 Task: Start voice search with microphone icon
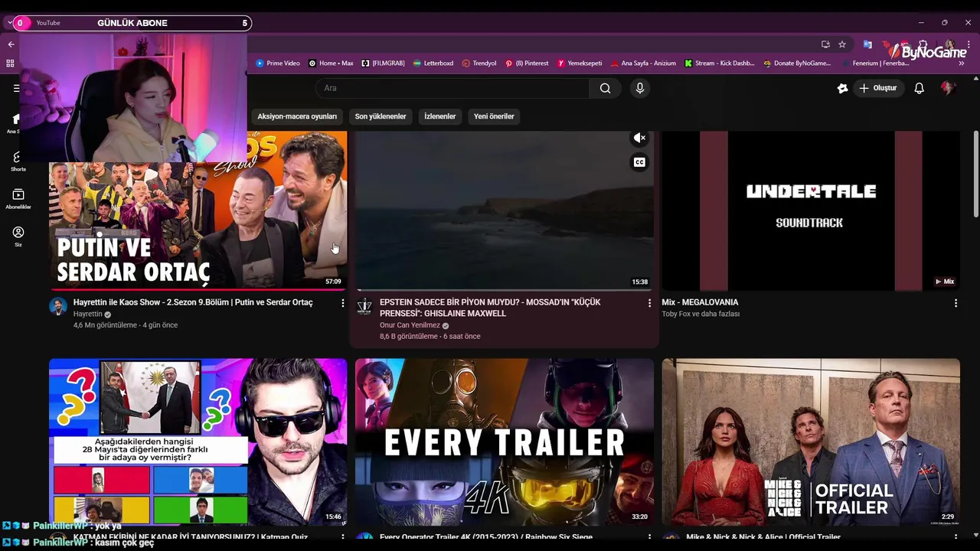coord(640,88)
